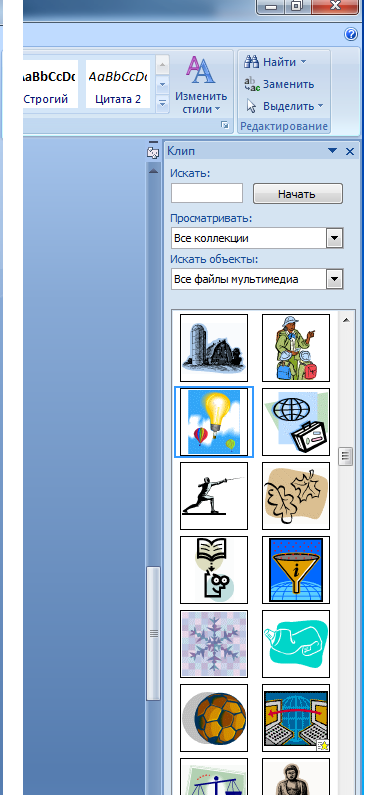Image resolution: width=367 pixels, height=795 pixels.
Task: Open the Выделить dropdown arrow
Action: coord(320,106)
